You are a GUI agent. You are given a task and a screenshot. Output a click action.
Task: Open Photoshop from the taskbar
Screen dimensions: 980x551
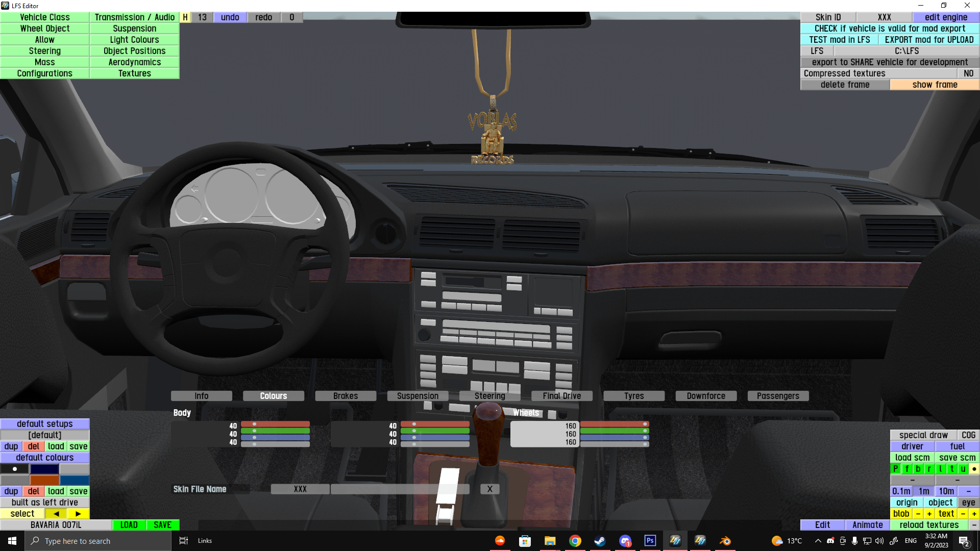pos(650,541)
